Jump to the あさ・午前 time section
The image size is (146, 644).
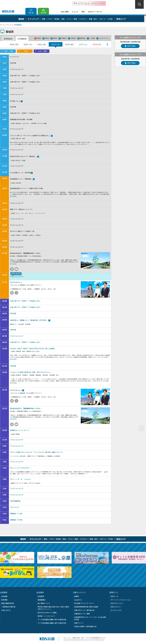8,51
